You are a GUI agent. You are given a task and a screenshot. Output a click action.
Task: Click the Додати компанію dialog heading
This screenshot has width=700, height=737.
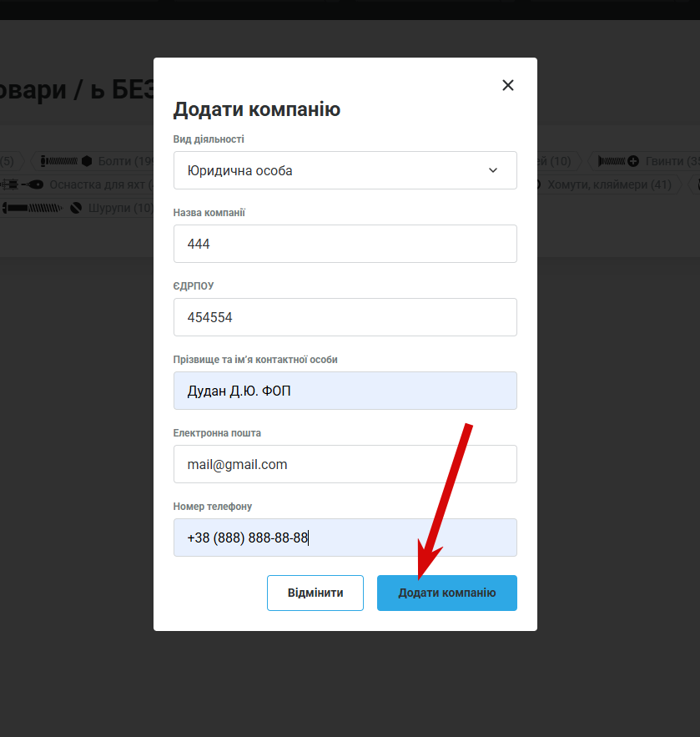256,109
